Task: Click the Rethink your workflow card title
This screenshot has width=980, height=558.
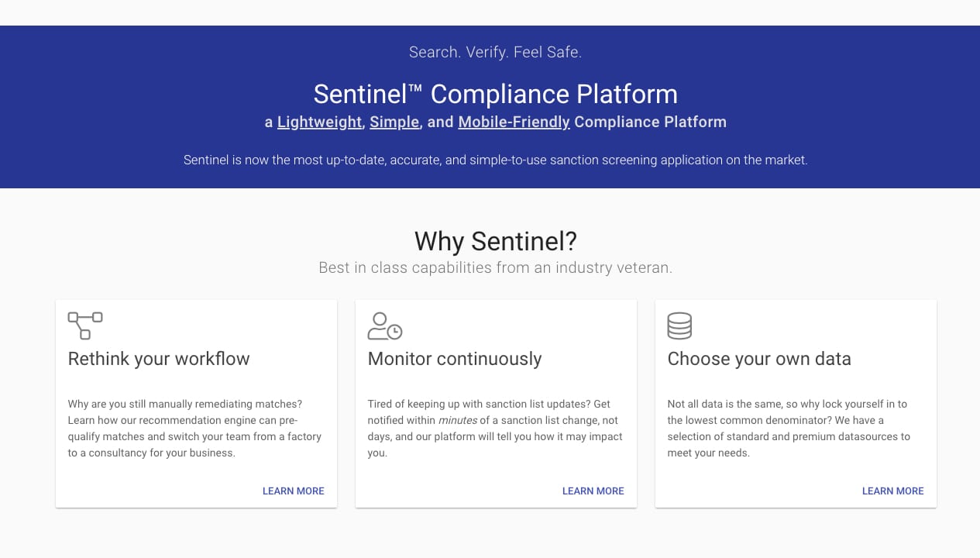Action: click(x=159, y=359)
